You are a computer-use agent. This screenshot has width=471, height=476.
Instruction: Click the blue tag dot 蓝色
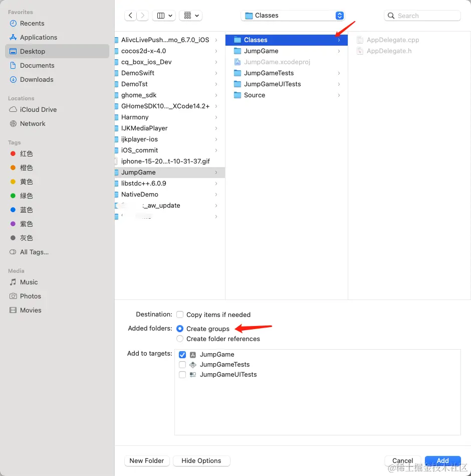pos(13,210)
